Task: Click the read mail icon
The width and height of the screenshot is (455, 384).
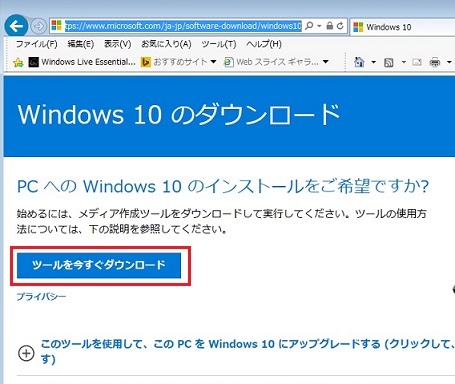Action: pyautogui.click(x=417, y=62)
